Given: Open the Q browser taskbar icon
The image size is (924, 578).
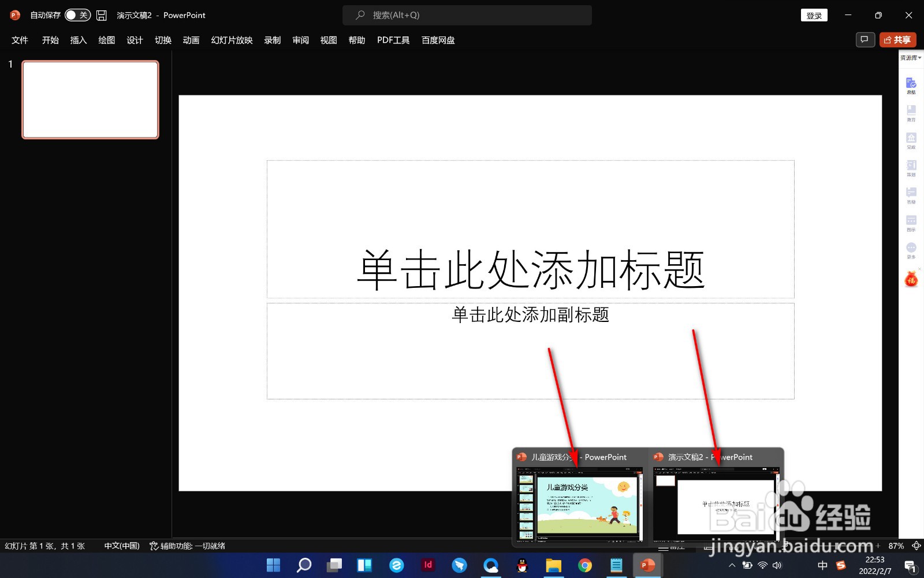Looking at the screenshot, I should 491,565.
